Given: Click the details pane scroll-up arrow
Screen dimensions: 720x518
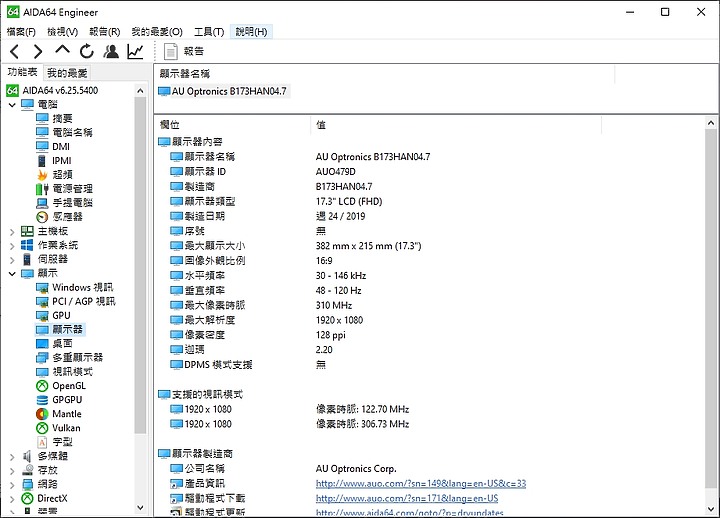Looking at the screenshot, I should (711, 123).
